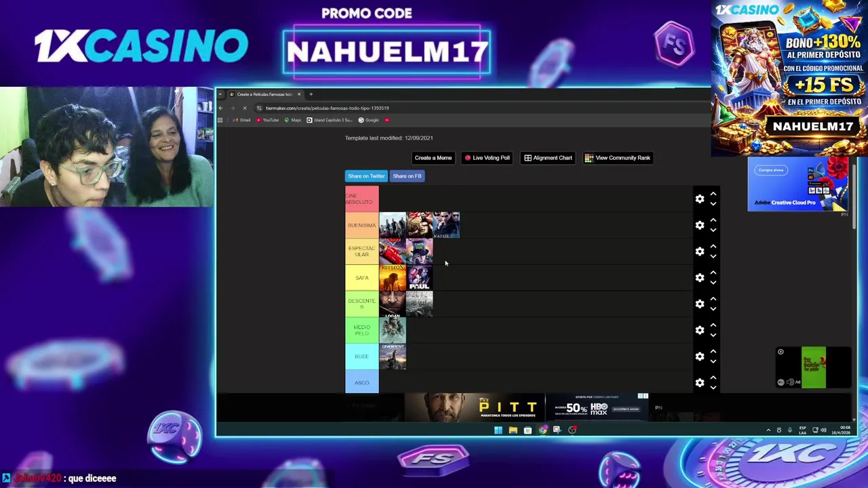Select the SAFA yellow tier label
The height and width of the screenshot is (488, 868).
coord(361,278)
